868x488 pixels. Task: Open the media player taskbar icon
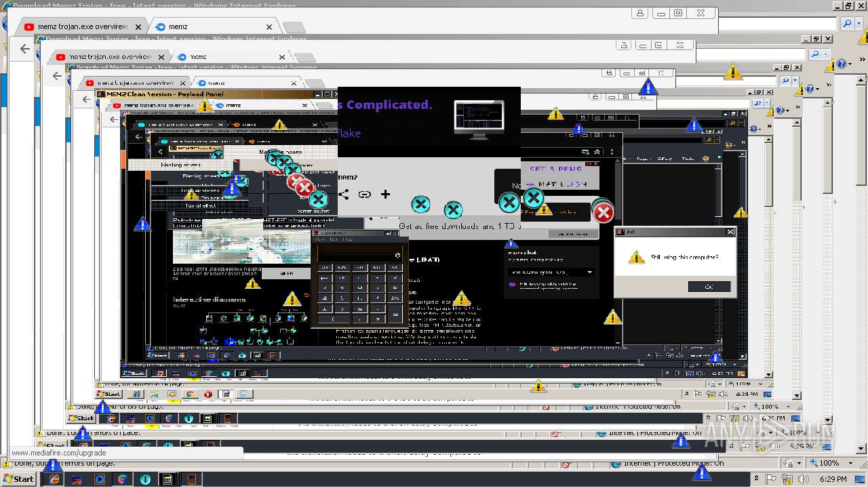(99, 479)
